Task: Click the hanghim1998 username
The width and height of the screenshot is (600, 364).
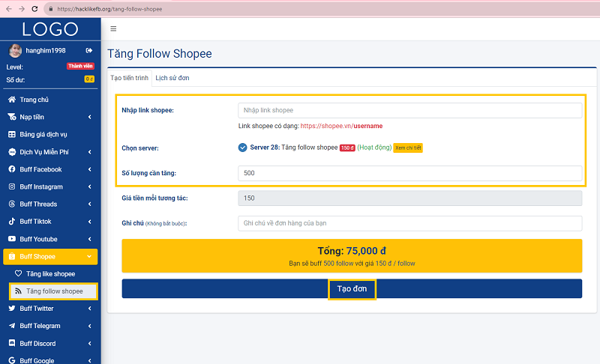Action: click(46, 50)
